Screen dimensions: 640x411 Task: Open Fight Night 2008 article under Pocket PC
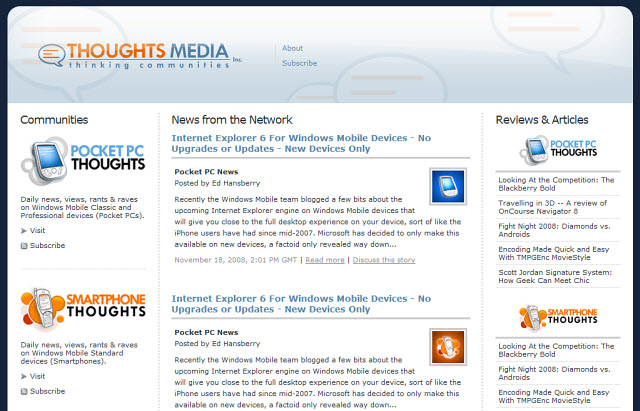pos(554,230)
